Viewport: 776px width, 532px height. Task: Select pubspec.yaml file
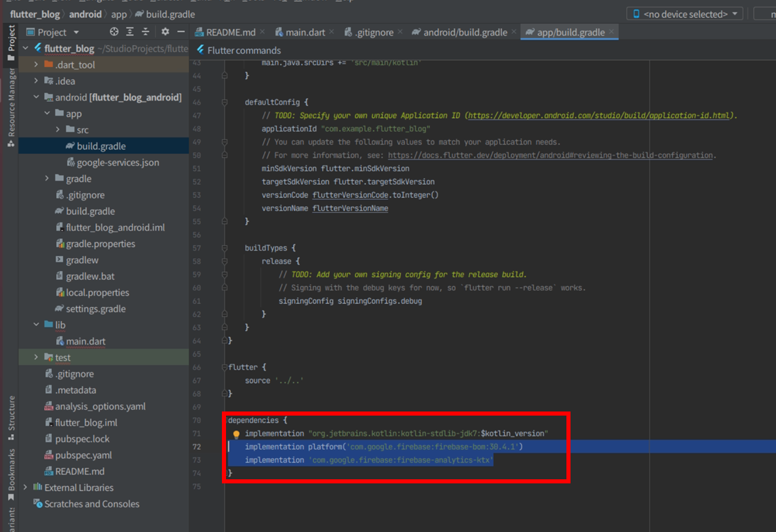coord(78,455)
